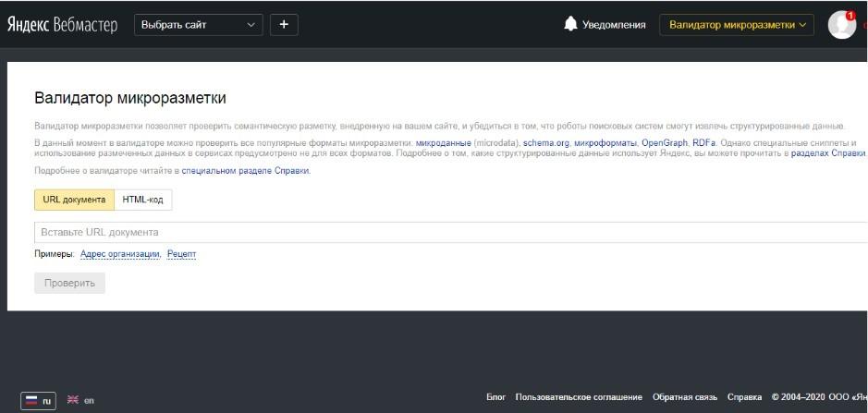Open 'Пользовательское соглашение' footer link
Screen dimensions: 868x413
[x=579, y=397]
